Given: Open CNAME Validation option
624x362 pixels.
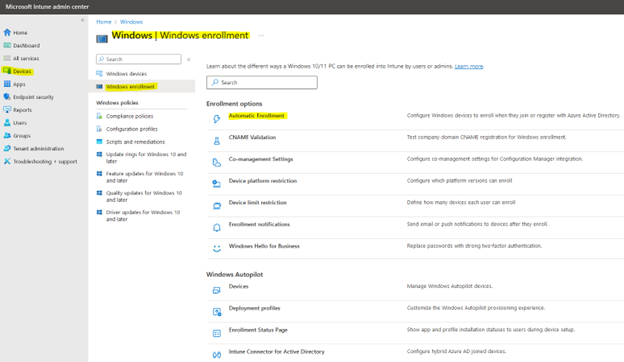Looking at the screenshot, I should pyautogui.click(x=252, y=137).
